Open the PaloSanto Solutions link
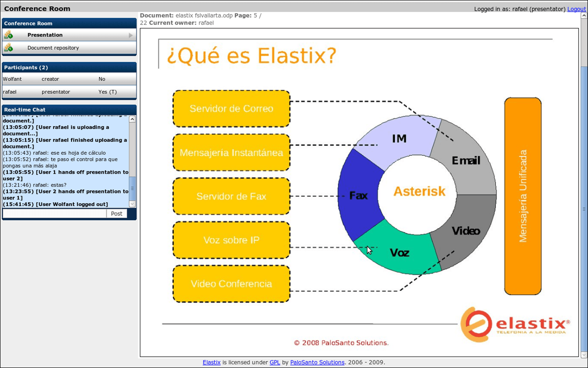Image resolution: width=588 pixels, height=368 pixels. tap(317, 362)
